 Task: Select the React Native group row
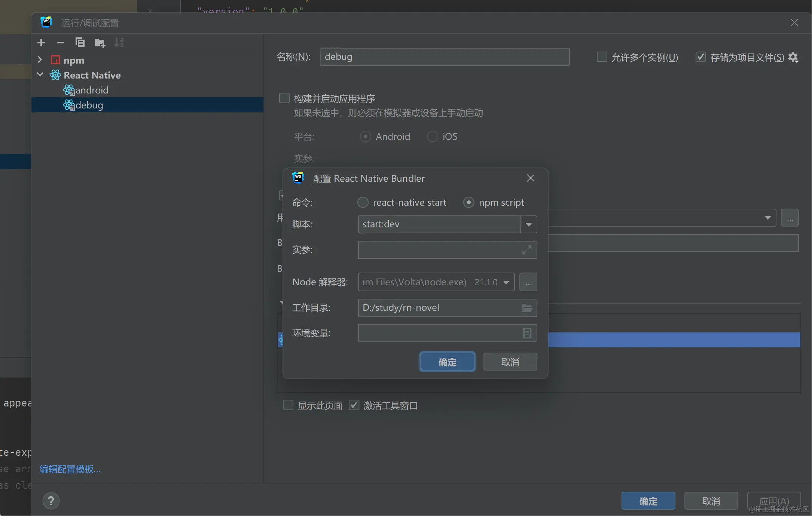[147, 75]
